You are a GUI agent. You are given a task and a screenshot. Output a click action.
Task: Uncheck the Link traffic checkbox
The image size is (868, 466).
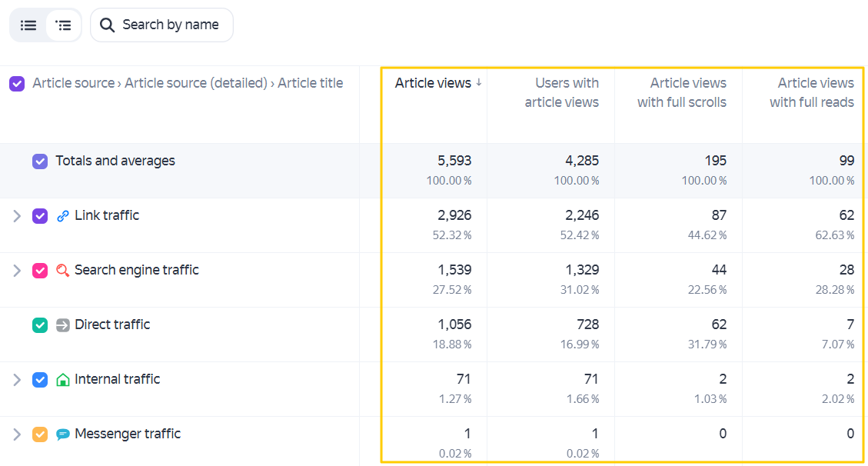(x=40, y=216)
